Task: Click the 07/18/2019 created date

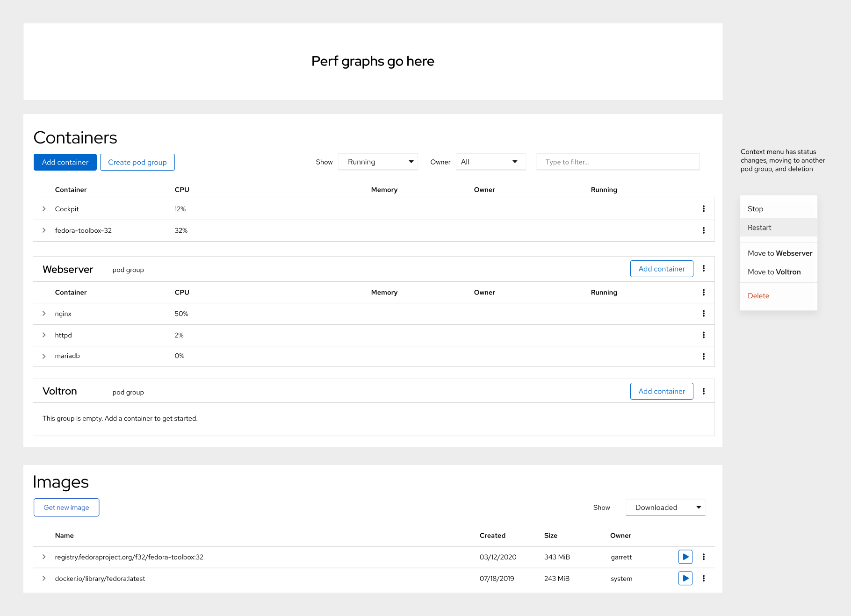Action: (x=497, y=579)
